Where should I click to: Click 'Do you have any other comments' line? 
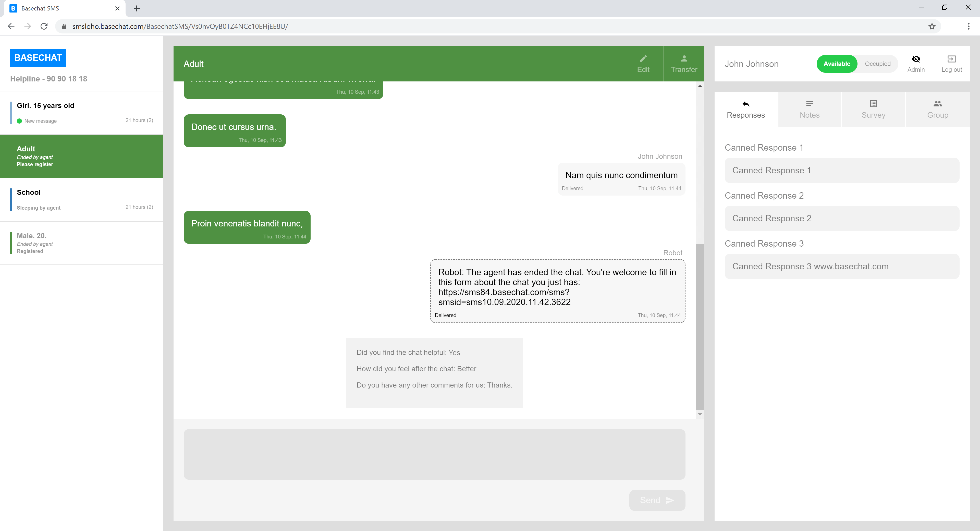coord(434,385)
